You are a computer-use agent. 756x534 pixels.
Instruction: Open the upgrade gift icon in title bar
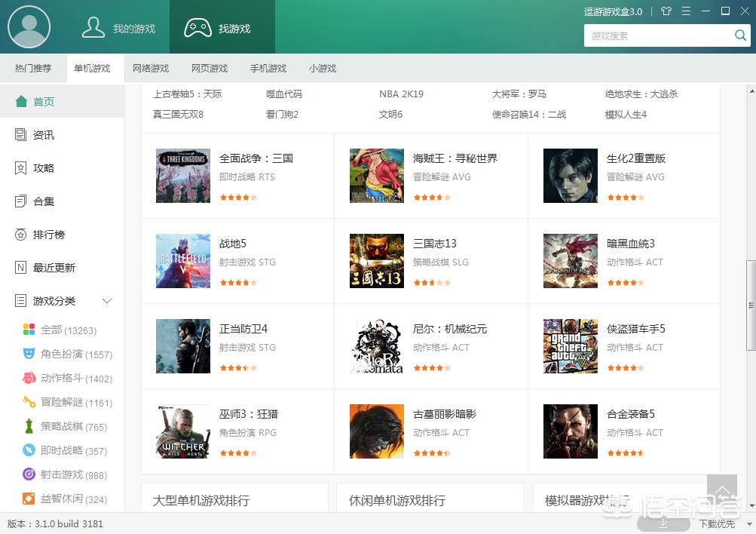(x=666, y=11)
